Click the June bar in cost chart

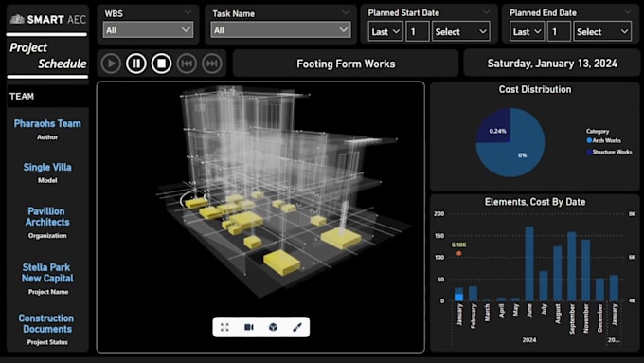[529, 263]
